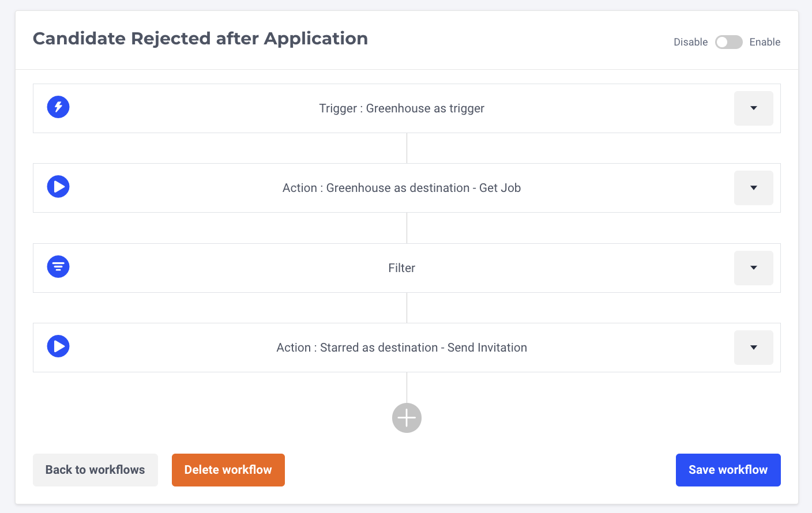Click the lightning bolt trigger icon
Screen dimensions: 812x513
point(58,107)
